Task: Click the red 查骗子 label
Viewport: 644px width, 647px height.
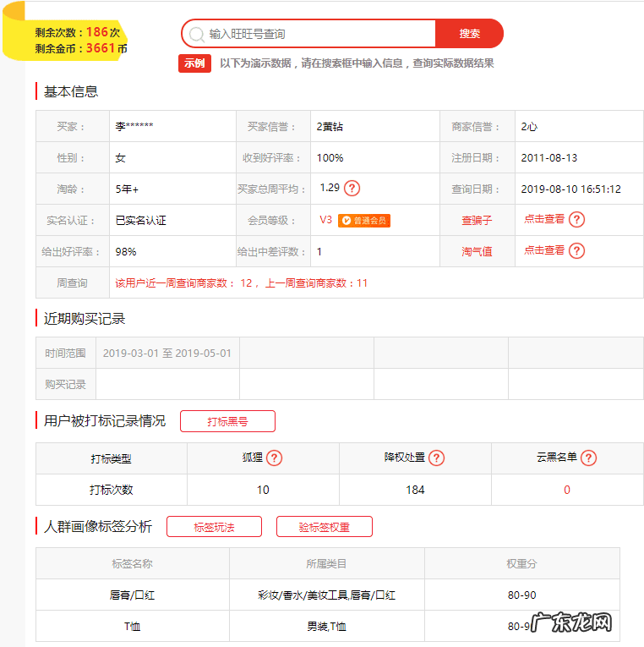Action: pyautogui.click(x=476, y=220)
